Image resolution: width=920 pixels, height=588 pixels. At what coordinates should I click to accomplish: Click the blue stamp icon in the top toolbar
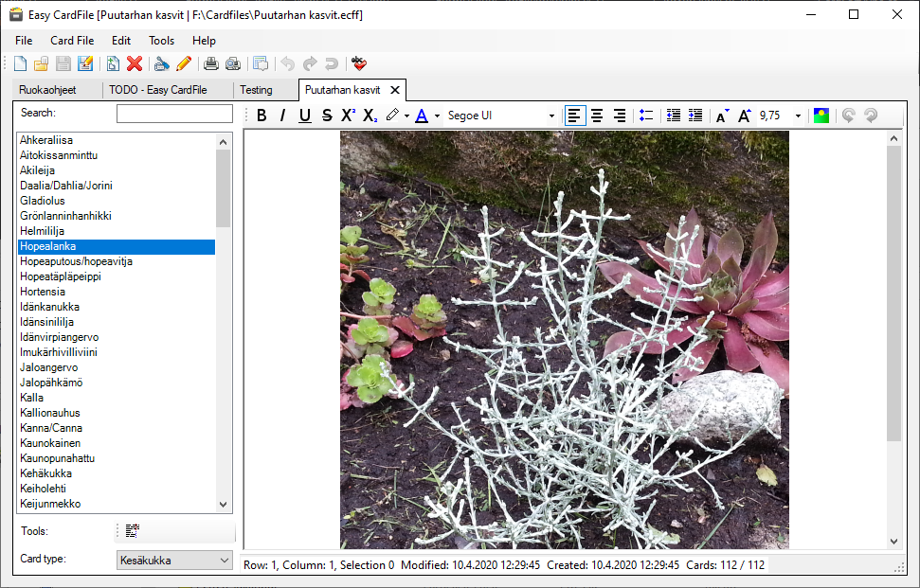[x=162, y=63]
